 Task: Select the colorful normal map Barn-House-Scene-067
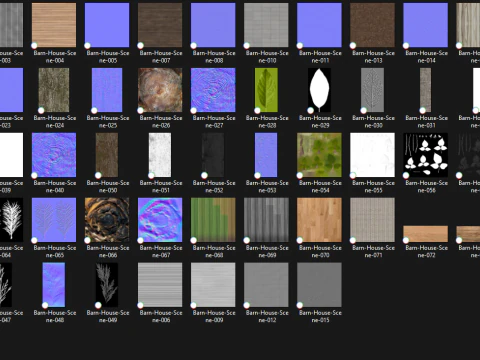point(160,220)
